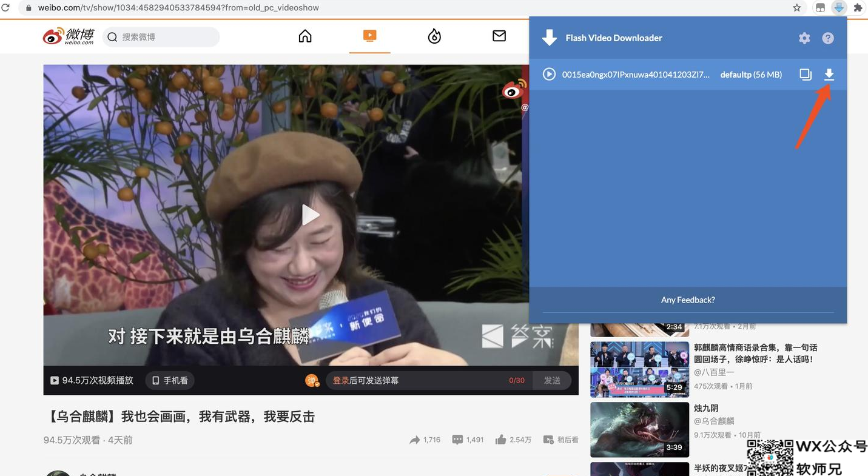868x476 pixels.
Task: Click the 94.5万次视频播放 play count
Action: (x=92, y=380)
